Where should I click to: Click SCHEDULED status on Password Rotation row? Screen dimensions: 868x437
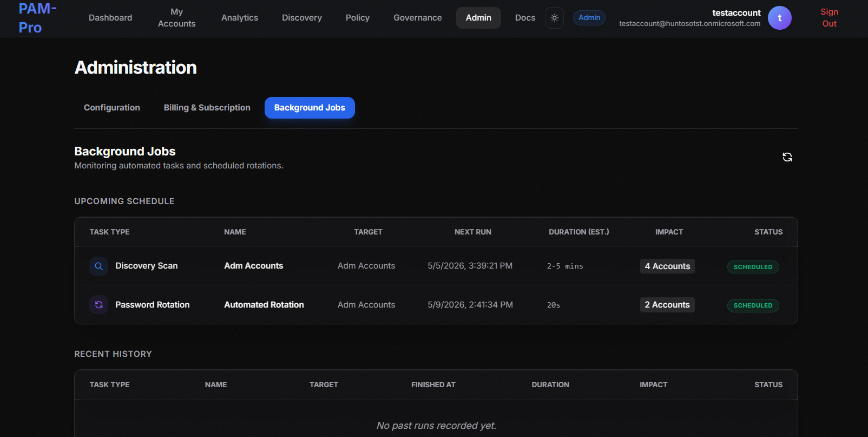[x=753, y=305]
